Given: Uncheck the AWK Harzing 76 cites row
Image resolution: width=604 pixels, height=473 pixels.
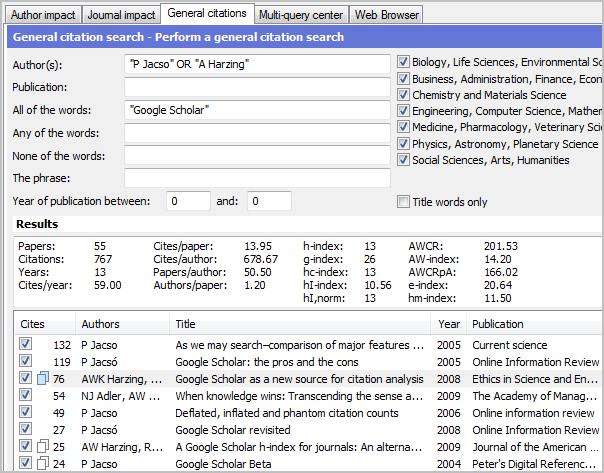Looking at the screenshot, I should (25, 378).
